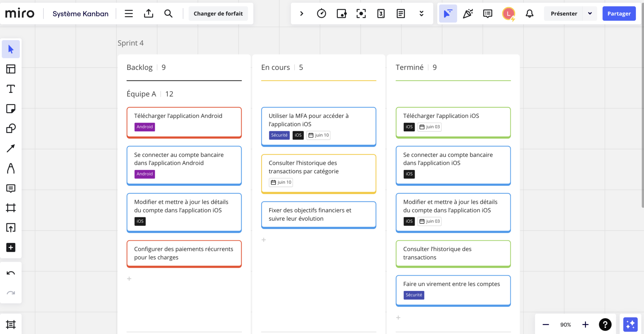Toggle the reactions feature
The width and height of the screenshot is (644, 334).
tap(468, 13)
